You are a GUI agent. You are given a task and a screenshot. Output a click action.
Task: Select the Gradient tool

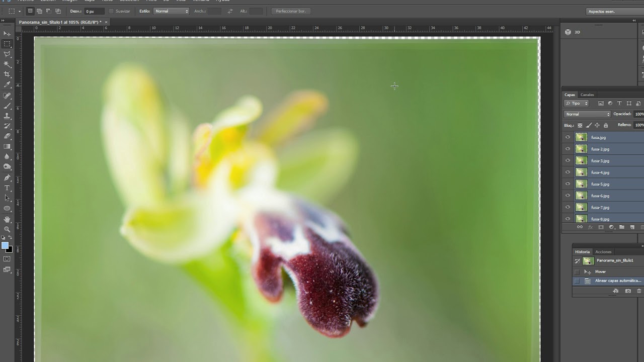coord(7,146)
